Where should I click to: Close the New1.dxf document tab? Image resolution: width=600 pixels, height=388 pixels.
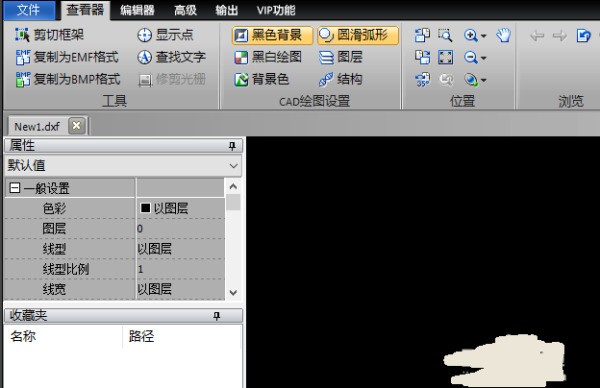77,126
